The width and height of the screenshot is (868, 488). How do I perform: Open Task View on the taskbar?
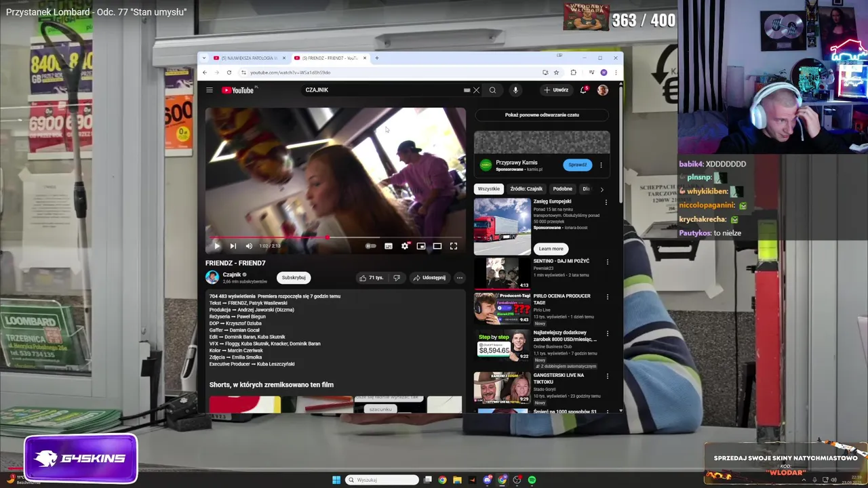[428, 480]
